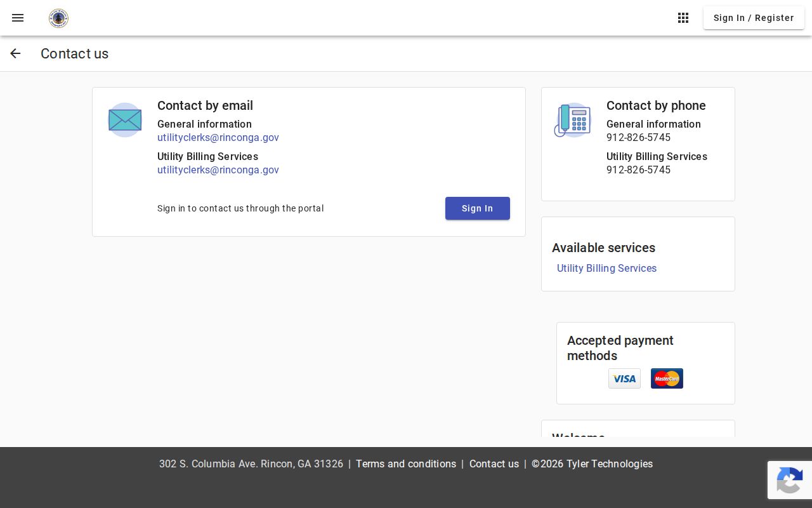Select the Utility Billing Services phone number
The width and height of the screenshot is (812, 508).
(638, 170)
